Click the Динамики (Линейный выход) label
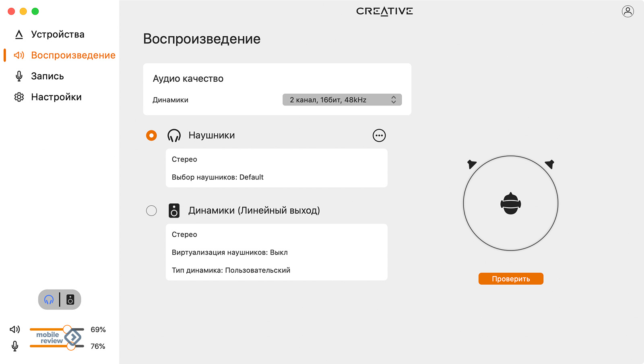 (x=254, y=211)
